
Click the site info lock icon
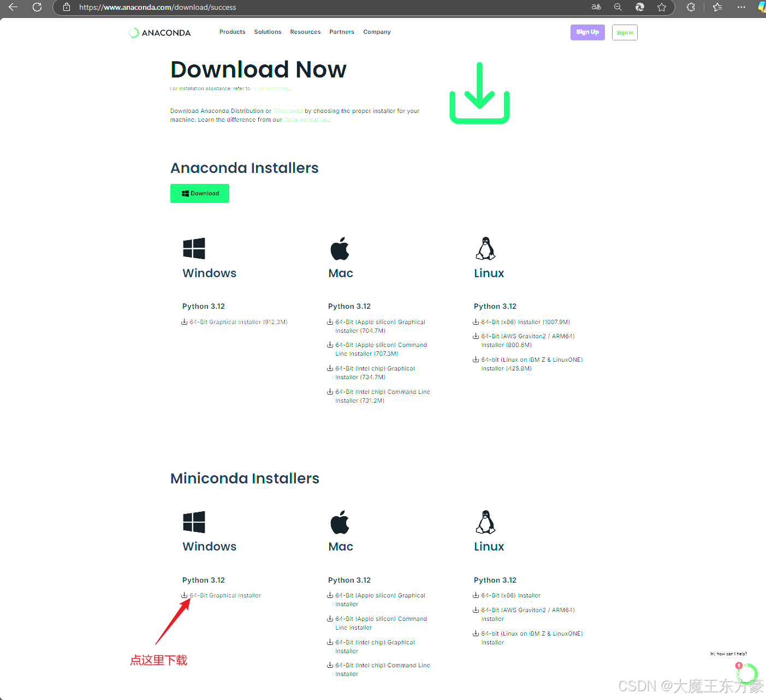point(67,7)
